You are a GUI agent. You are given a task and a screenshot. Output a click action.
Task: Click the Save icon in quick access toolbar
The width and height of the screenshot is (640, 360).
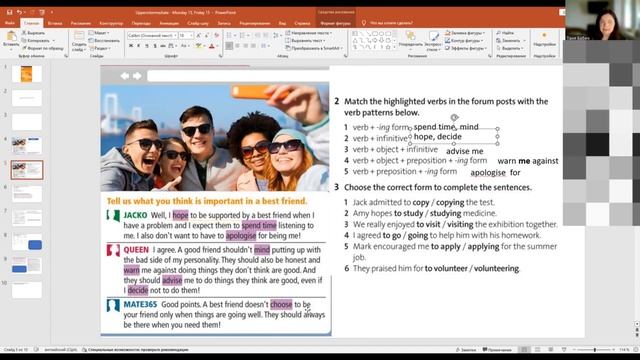point(9,12)
